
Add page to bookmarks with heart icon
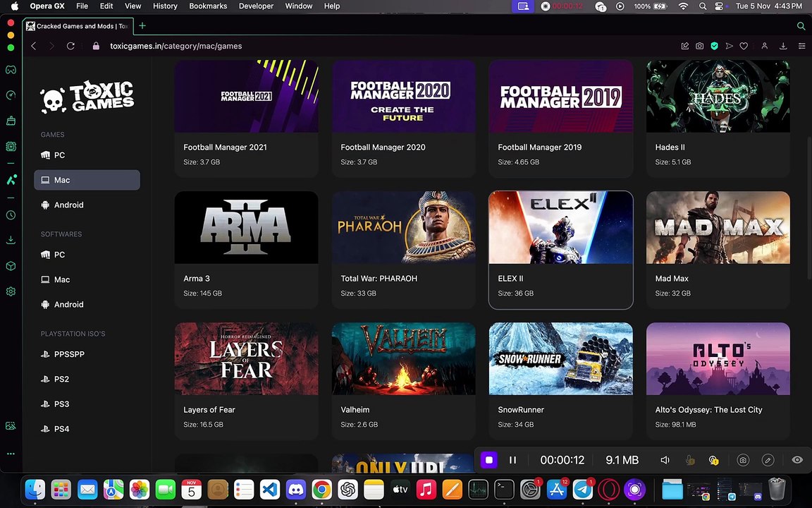[x=744, y=46]
